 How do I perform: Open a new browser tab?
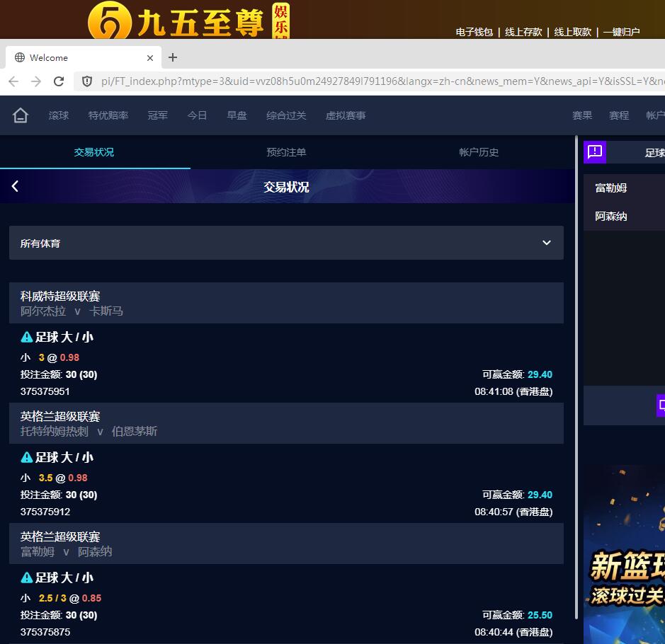[x=173, y=57]
